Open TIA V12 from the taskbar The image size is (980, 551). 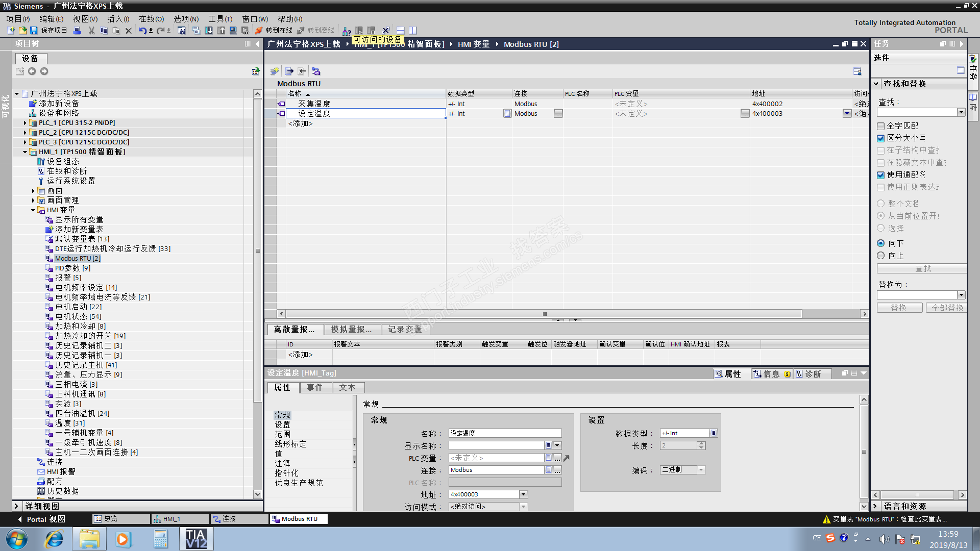point(196,539)
